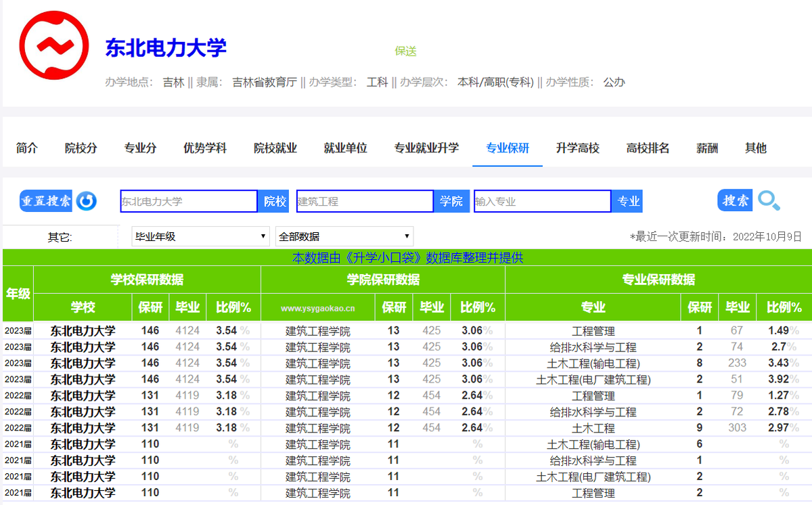Click the 院校 button beside school field

[x=275, y=201]
